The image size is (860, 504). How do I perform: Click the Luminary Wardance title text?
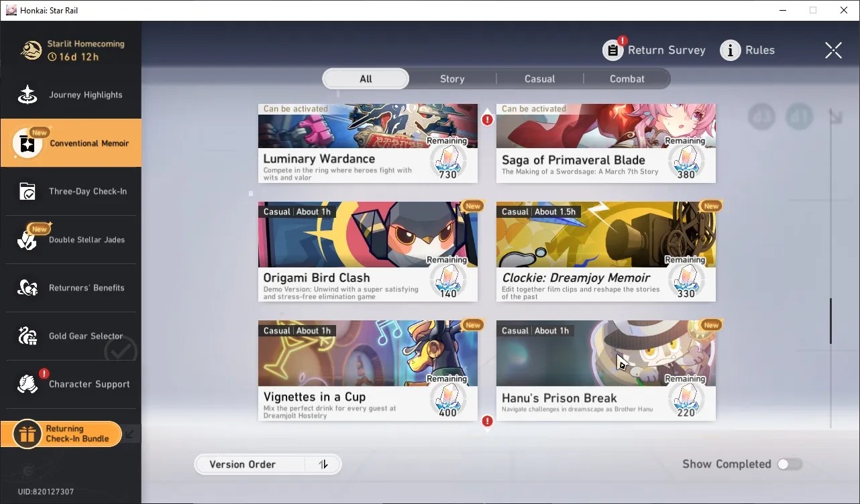coord(319,159)
